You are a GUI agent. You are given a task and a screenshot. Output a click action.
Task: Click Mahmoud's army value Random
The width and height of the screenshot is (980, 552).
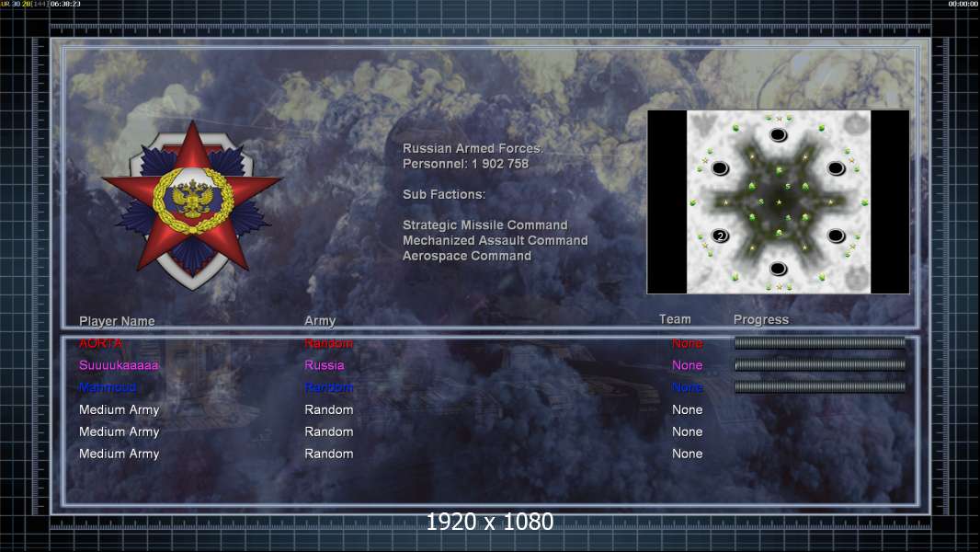click(329, 387)
